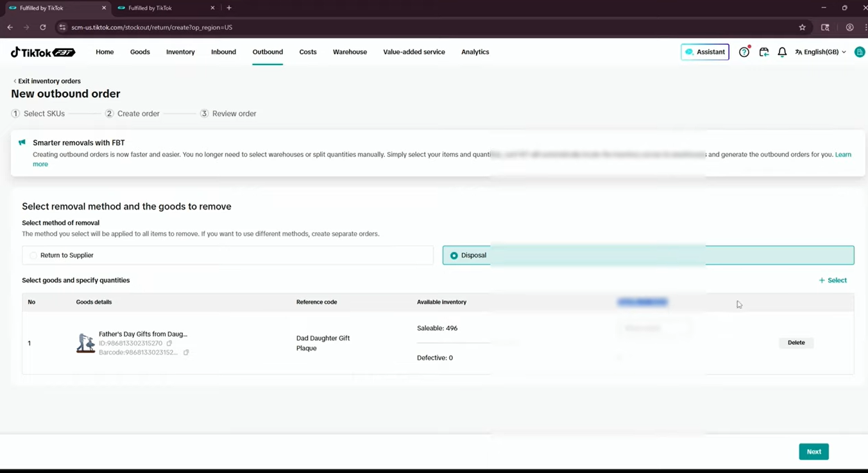Viewport: 868px width, 473px height.
Task: Open the notifications bell
Action: click(x=782, y=52)
